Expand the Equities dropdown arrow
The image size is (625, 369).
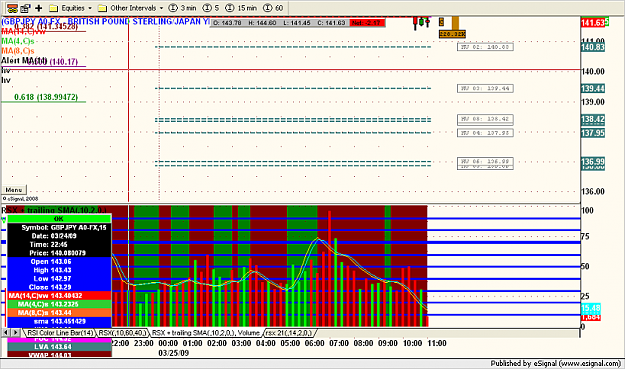pyautogui.click(x=90, y=8)
